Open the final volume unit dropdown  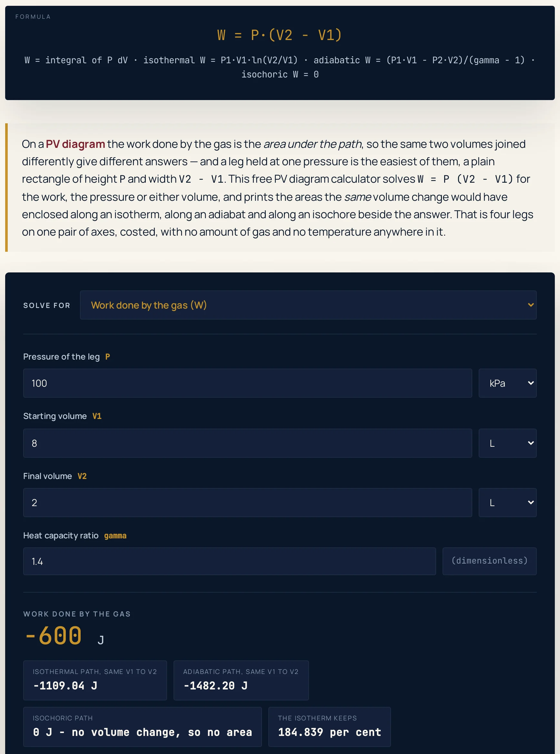click(x=507, y=503)
